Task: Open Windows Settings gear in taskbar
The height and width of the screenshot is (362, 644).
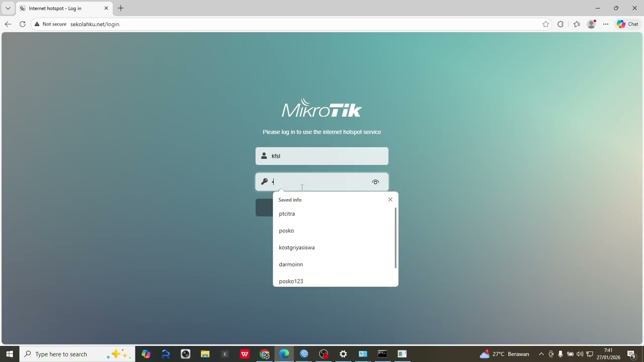Action: pos(343,354)
